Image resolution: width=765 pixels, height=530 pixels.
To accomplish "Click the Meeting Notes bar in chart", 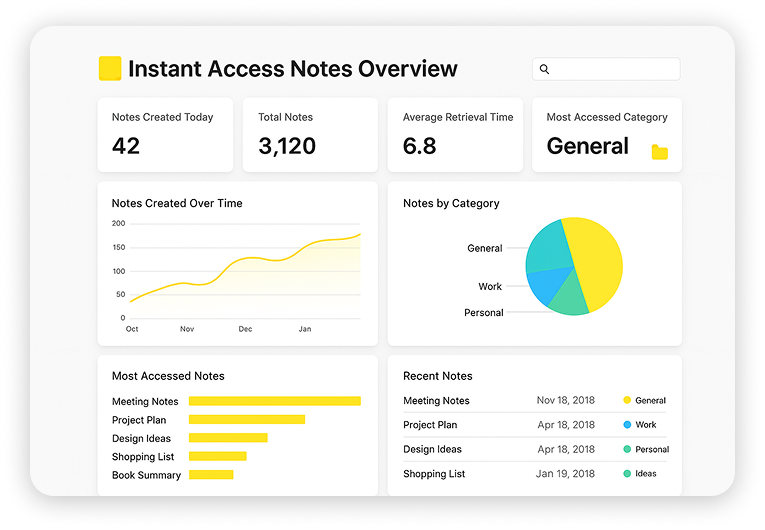I will pyautogui.click(x=274, y=401).
